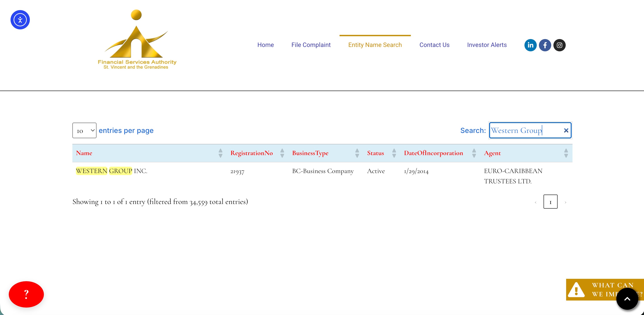644x315 pixels.
Task: Open the Contact Us page
Action: [x=434, y=45]
